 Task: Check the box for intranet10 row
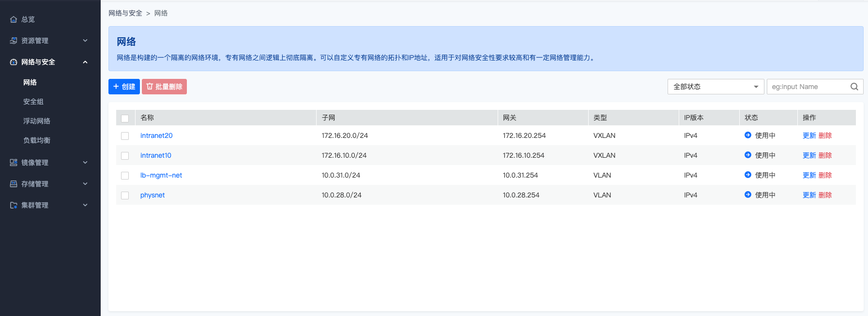125,156
